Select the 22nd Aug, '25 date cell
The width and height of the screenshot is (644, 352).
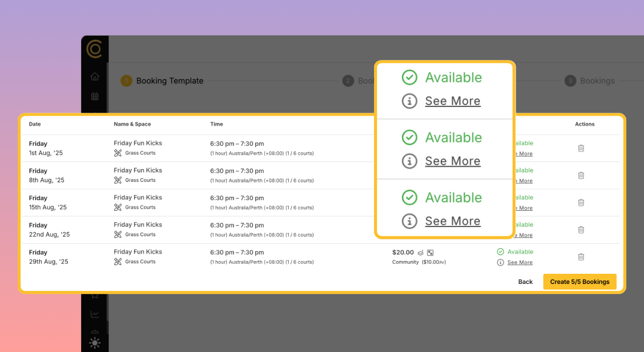[49, 235]
